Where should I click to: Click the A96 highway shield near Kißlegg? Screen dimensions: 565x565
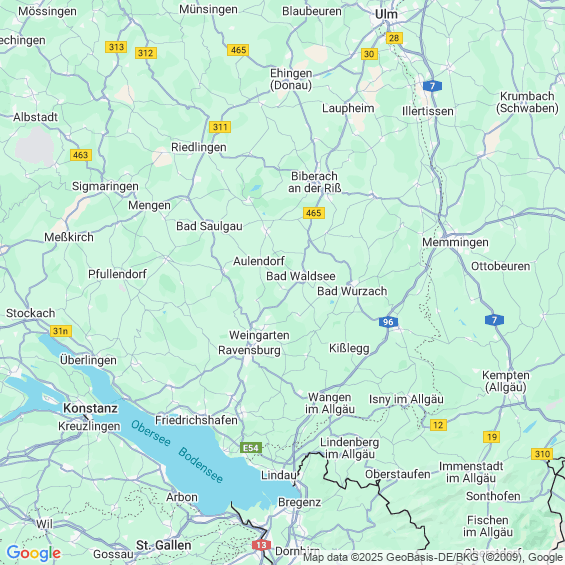pos(388,322)
